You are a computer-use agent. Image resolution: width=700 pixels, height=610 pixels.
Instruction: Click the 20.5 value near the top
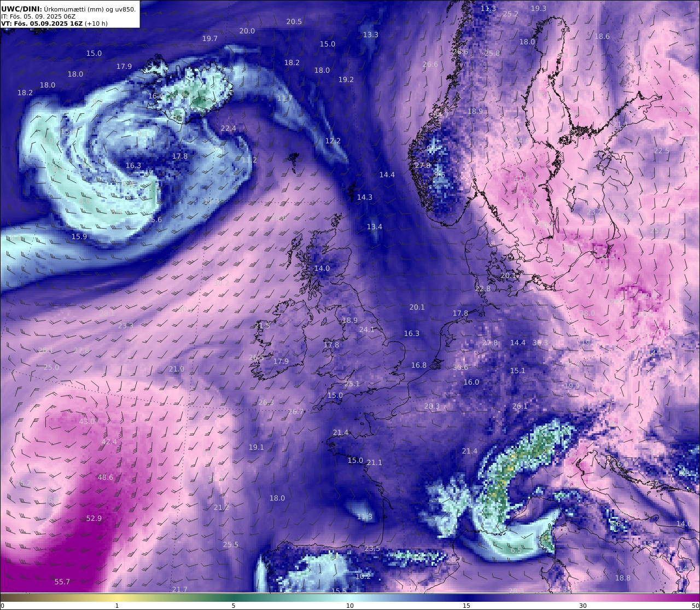(294, 21)
